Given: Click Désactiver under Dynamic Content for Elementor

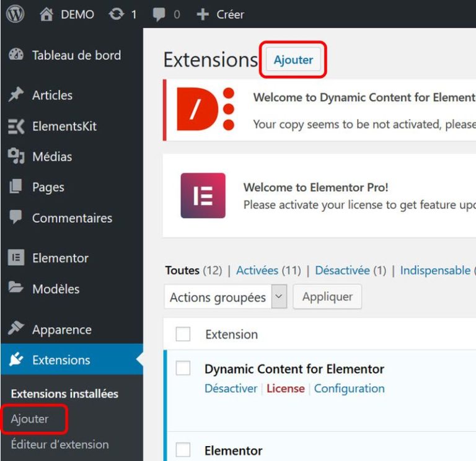Looking at the screenshot, I should click(231, 389).
